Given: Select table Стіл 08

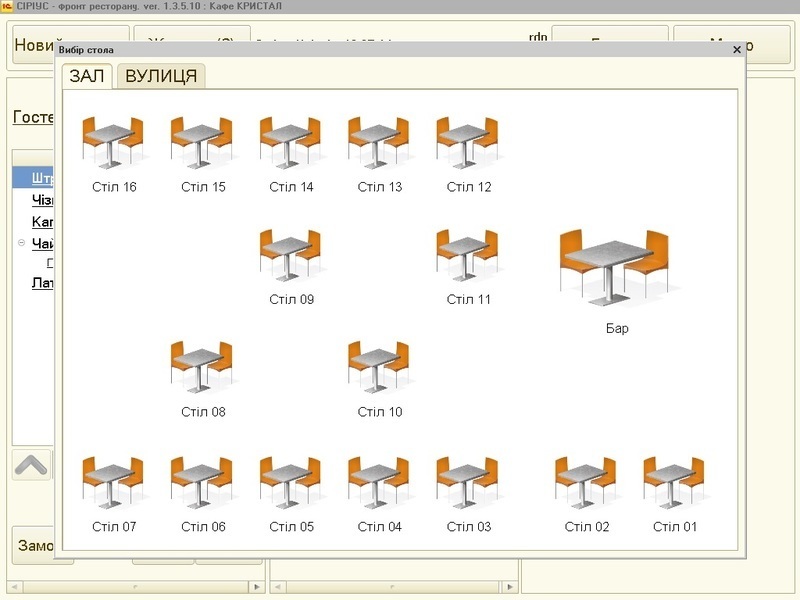Looking at the screenshot, I should (202, 367).
